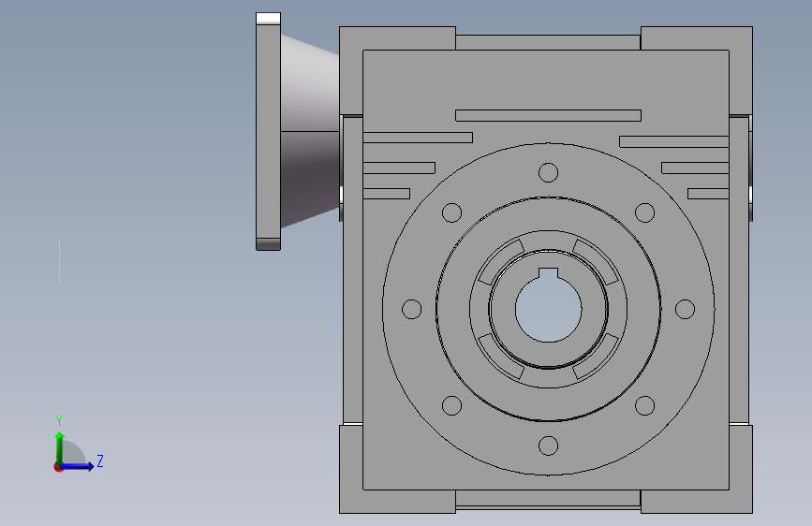812x526 pixels.
Task: Click the red origin dot of the triad
Action: [58, 467]
